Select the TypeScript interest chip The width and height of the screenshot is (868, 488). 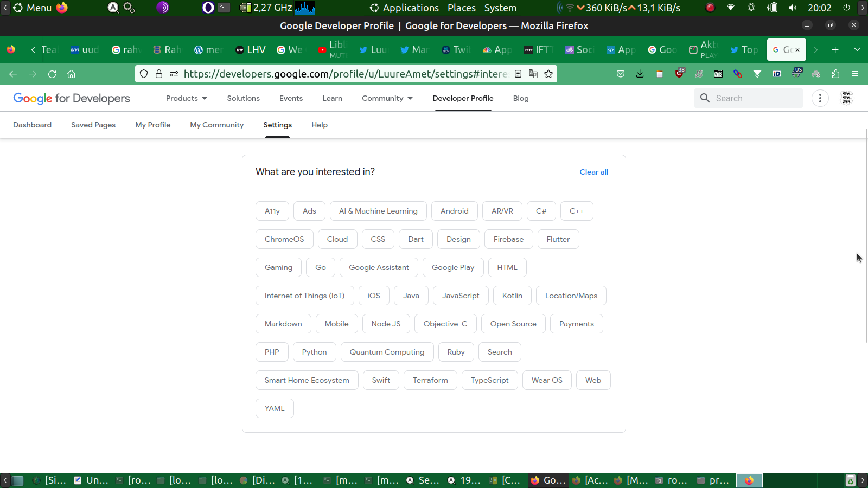[490, 380]
